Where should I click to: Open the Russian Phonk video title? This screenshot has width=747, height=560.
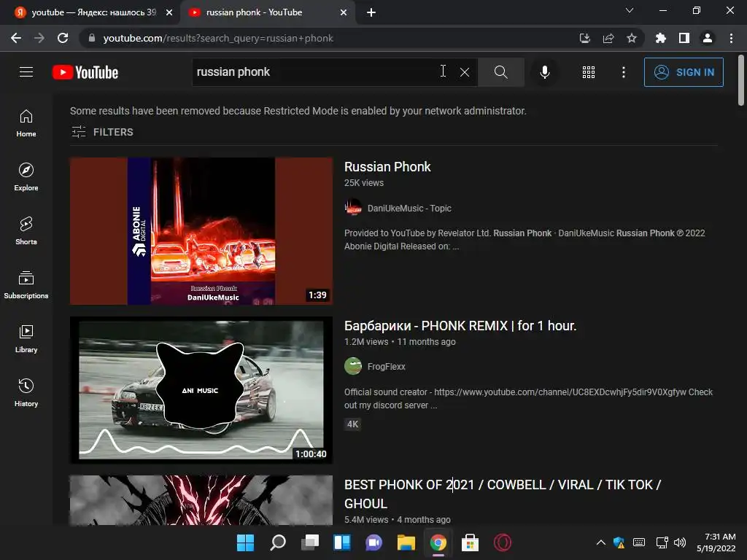[387, 167]
